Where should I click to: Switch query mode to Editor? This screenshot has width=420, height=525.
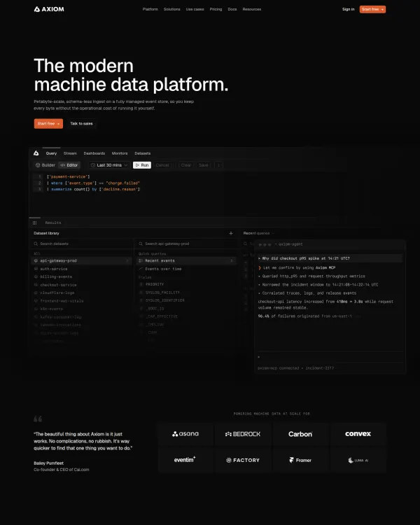[x=69, y=165]
